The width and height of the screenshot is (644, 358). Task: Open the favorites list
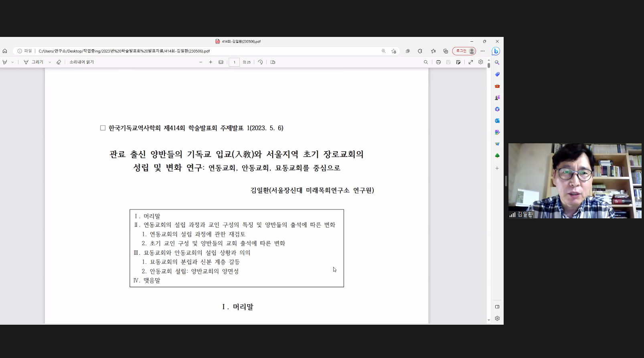[433, 51]
